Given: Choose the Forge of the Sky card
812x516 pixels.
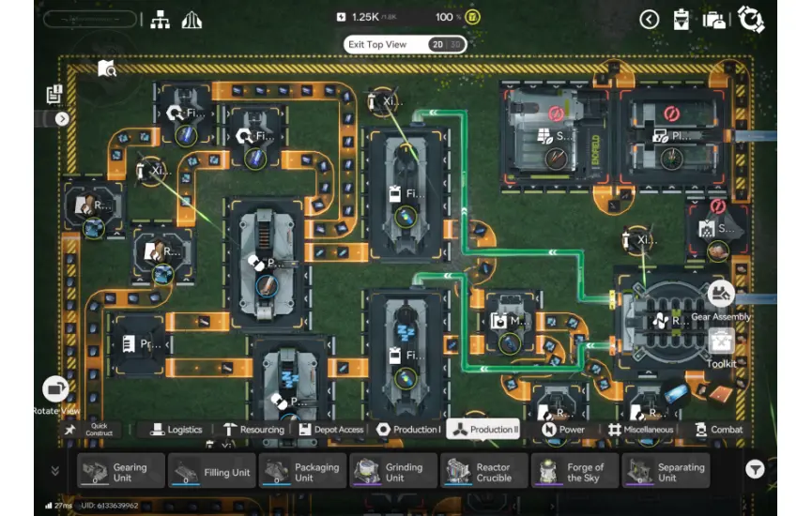Looking at the screenshot, I should [x=575, y=470].
